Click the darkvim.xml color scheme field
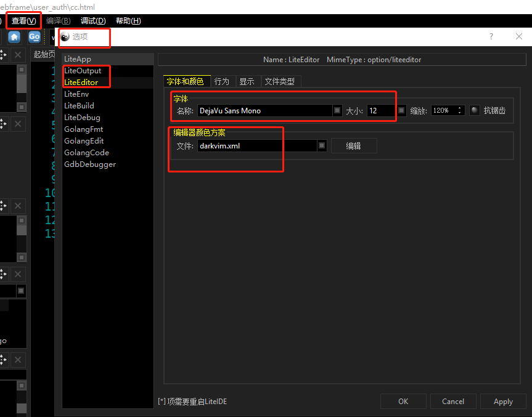Viewport: 532px width, 417px height. (x=257, y=146)
